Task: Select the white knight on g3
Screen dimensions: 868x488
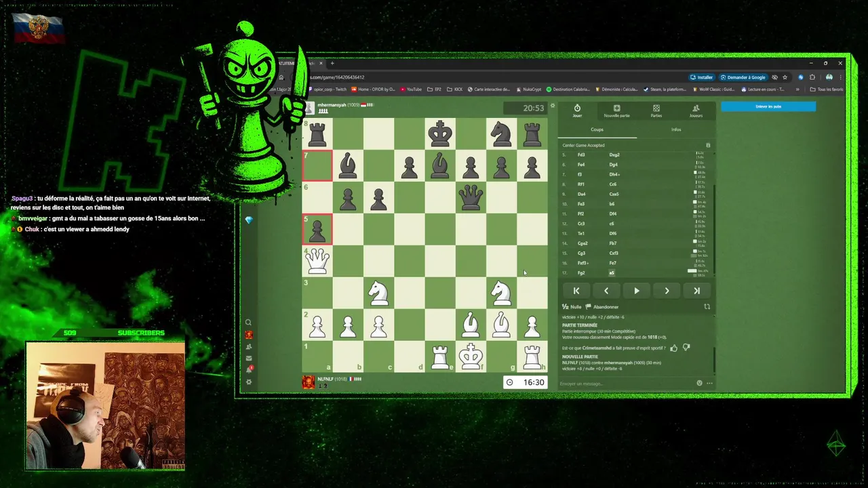Action: point(501,293)
